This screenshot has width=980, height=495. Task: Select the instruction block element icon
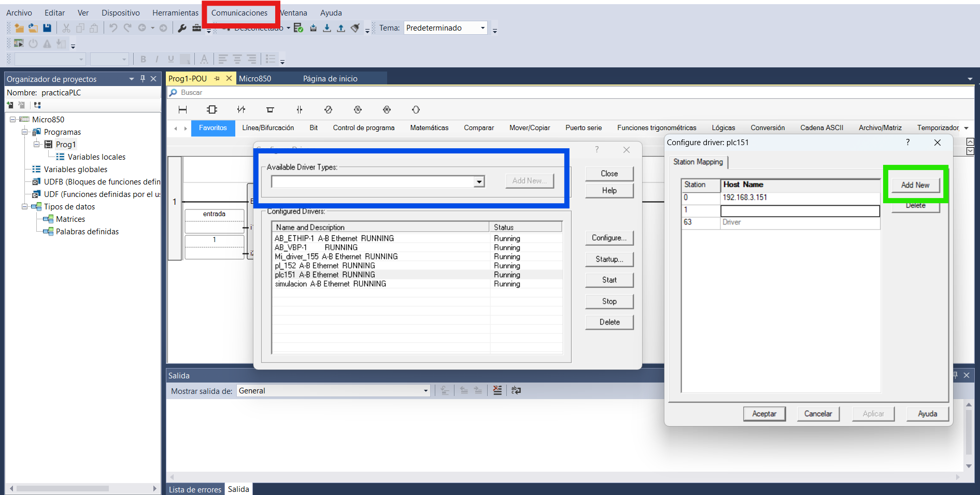[212, 110]
